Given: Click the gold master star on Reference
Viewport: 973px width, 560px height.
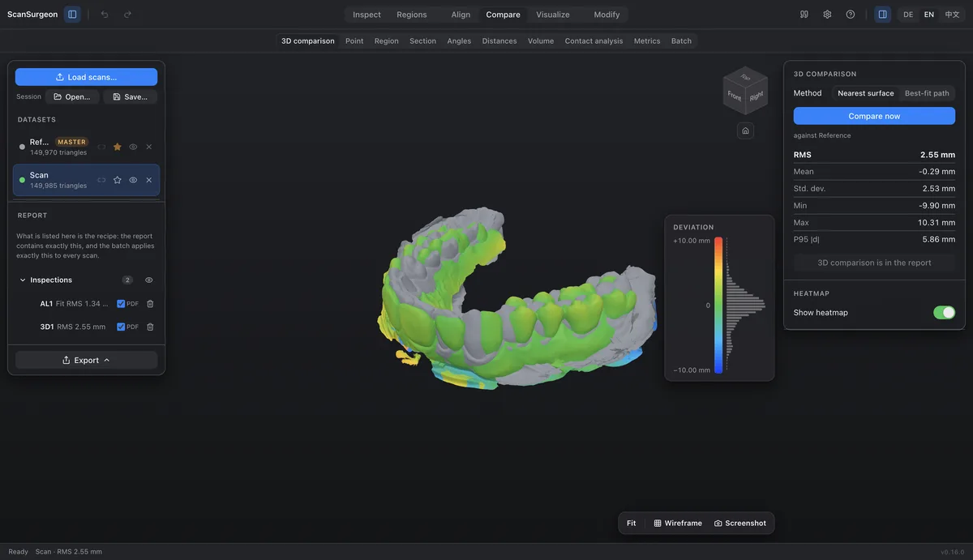Looking at the screenshot, I should [x=118, y=147].
